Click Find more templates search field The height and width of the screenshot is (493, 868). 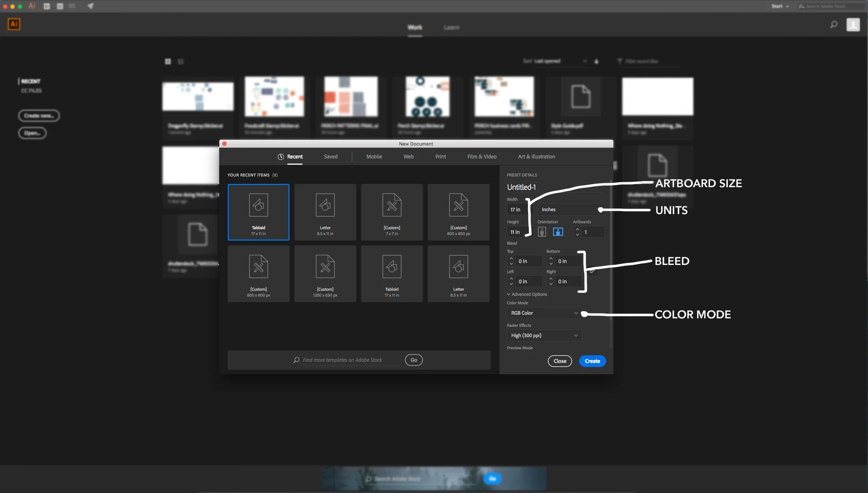[352, 360]
